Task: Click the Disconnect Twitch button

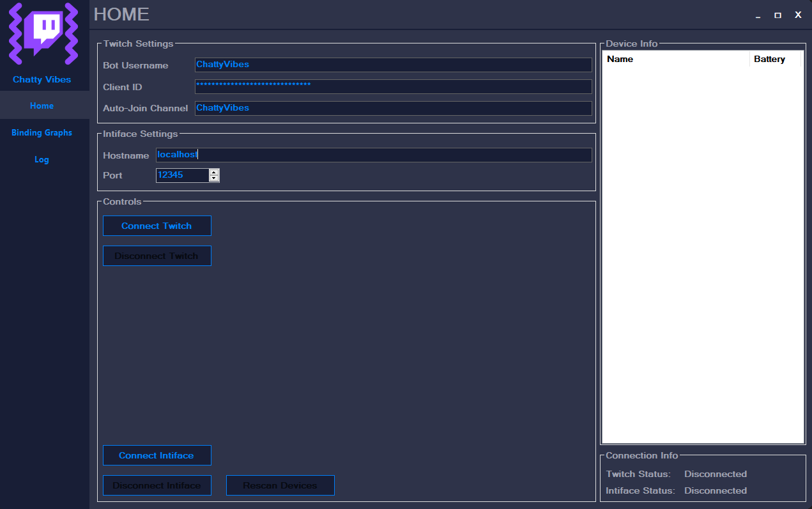Action: (x=157, y=256)
